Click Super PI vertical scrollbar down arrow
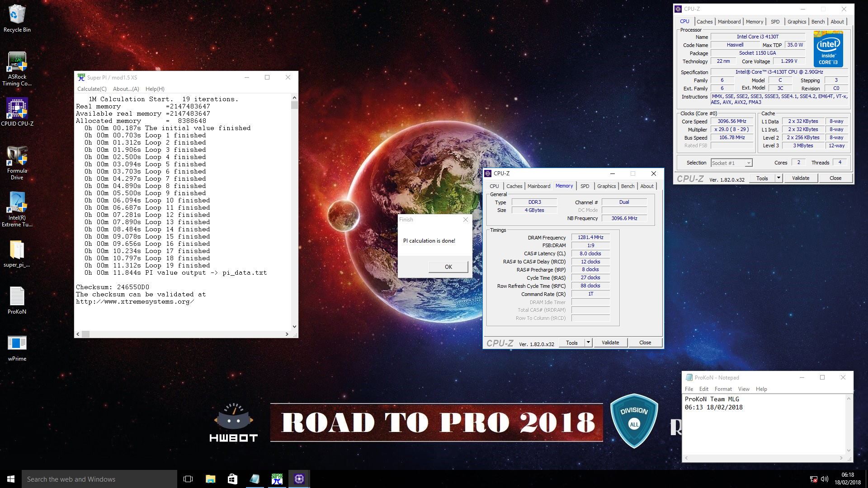Viewport: 868px width, 488px height. [x=294, y=326]
